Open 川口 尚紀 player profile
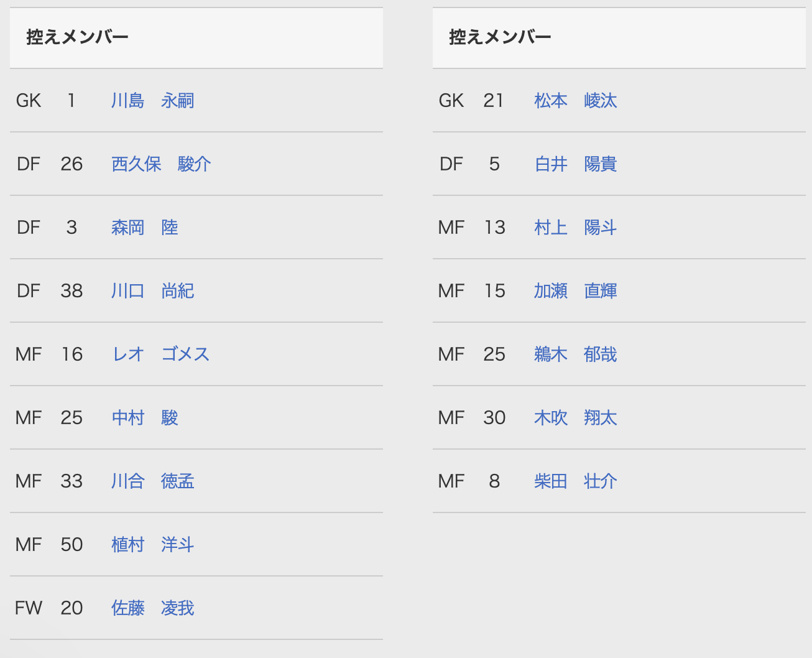Screen dimensions: 812x658 pyautogui.click(x=152, y=291)
